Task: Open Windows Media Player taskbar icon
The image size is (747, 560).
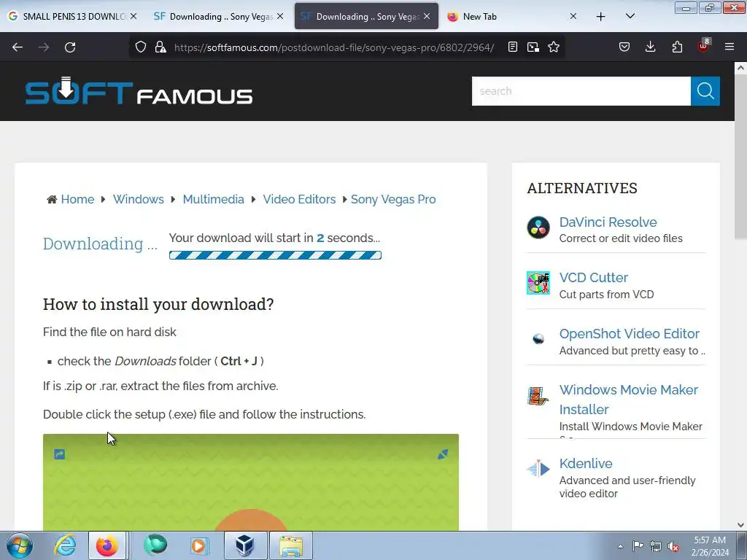Action: 199,545
